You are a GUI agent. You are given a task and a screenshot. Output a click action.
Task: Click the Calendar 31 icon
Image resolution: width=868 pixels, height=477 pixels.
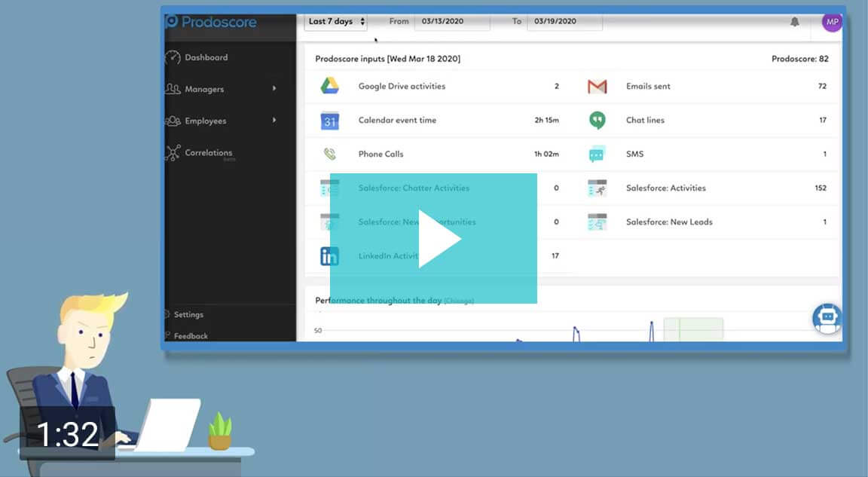[330, 121]
